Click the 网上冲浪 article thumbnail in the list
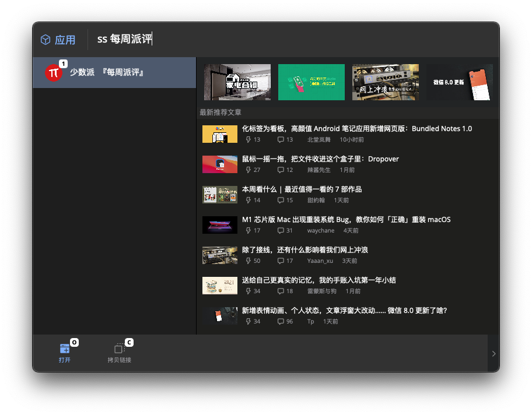The height and width of the screenshot is (415, 532). click(220, 255)
